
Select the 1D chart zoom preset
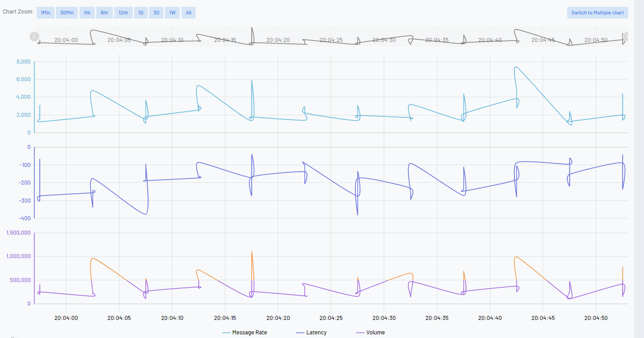140,12
